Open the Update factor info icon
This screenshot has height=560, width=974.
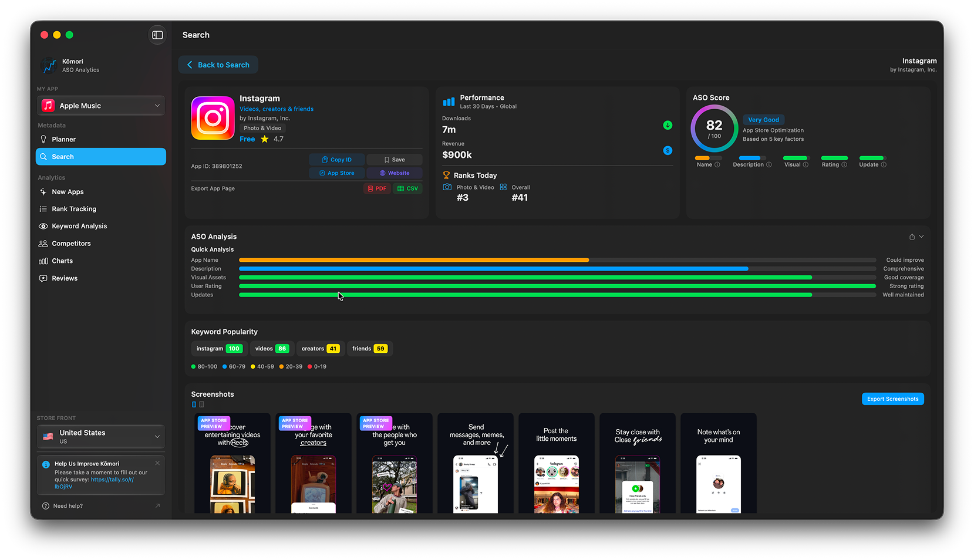click(884, 165)
